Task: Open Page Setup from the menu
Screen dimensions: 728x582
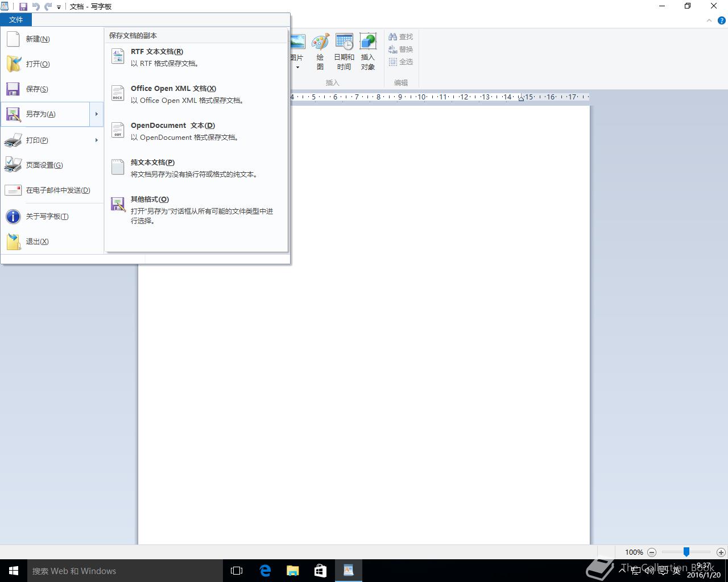Action: pyautogui.click(x=52, y=165)
